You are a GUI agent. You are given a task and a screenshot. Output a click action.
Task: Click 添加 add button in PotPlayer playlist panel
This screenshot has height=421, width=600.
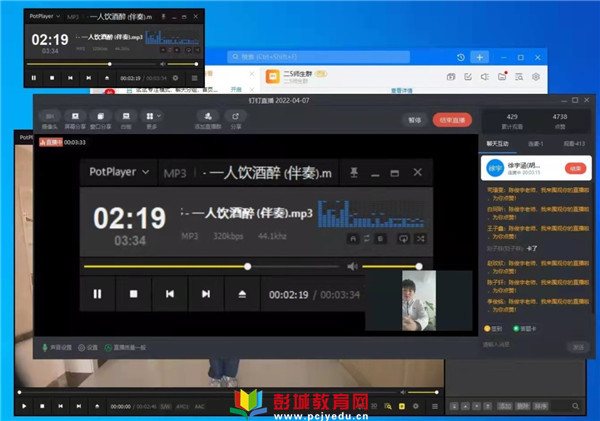point(504,406)
